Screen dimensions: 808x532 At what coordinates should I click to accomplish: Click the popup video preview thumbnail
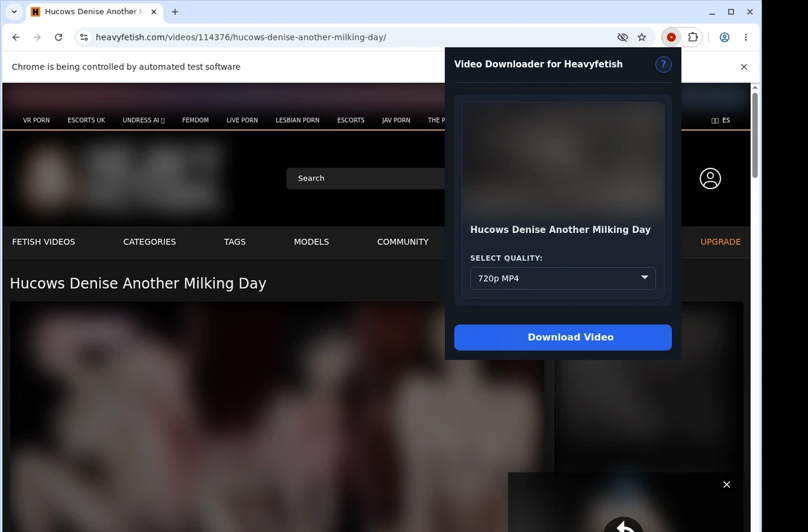click(x=563, y=159)
